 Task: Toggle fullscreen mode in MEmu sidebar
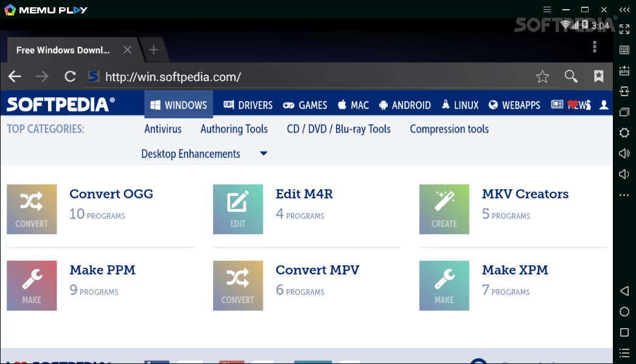pyautogui.click(x=624, y=29)
